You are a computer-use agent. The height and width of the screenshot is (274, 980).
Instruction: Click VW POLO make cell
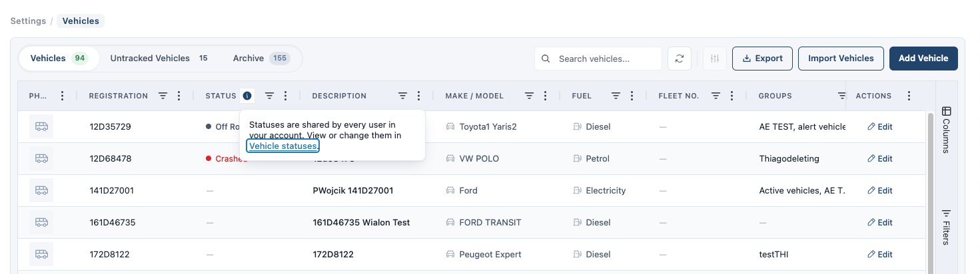click(472, 158)
